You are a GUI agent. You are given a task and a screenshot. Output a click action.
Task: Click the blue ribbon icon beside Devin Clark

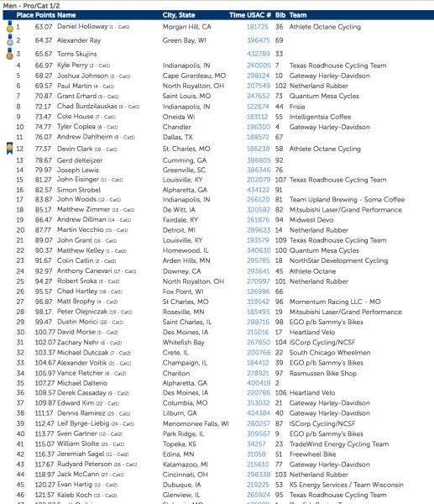[x=10, y=149]
